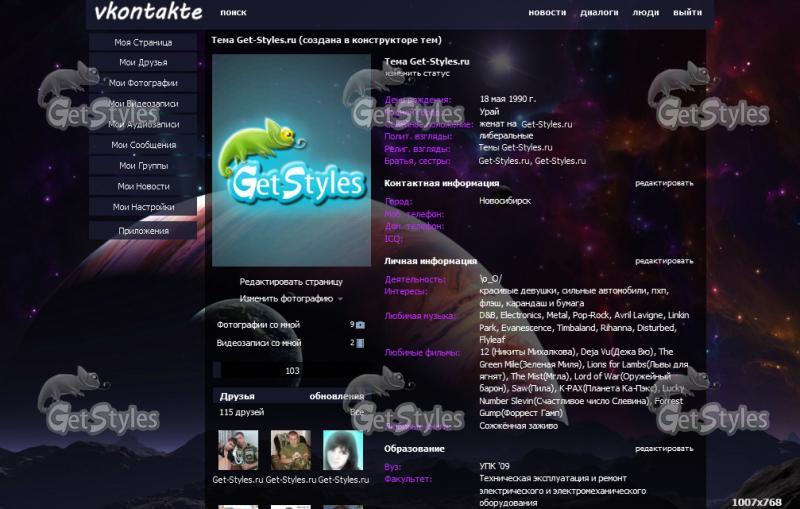Open Мои Аудиозаписи in the sidebar
The width and height of the screenshot is (800, 509).
coord(143,124)
